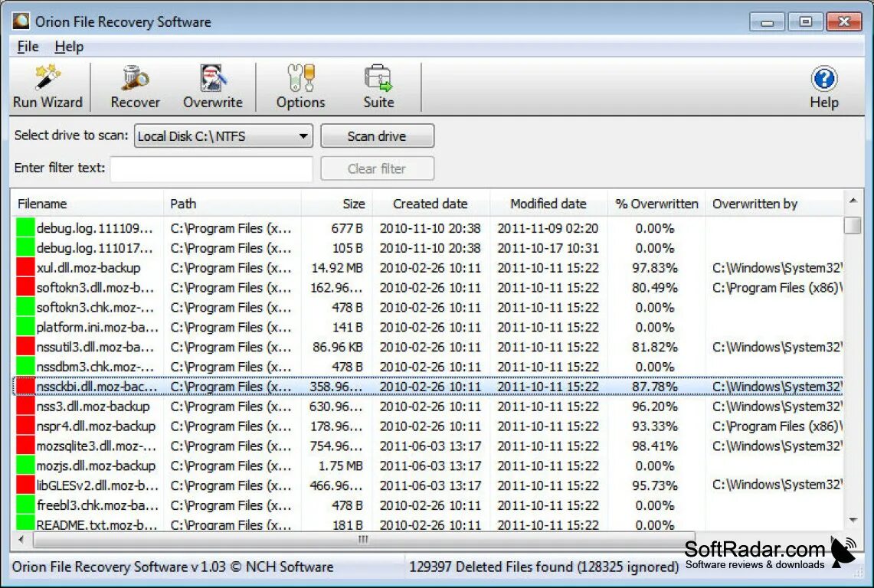874x588 pixels.
Task: Click the horizontal scrollbar left arrow
Action: pos(21,539)
